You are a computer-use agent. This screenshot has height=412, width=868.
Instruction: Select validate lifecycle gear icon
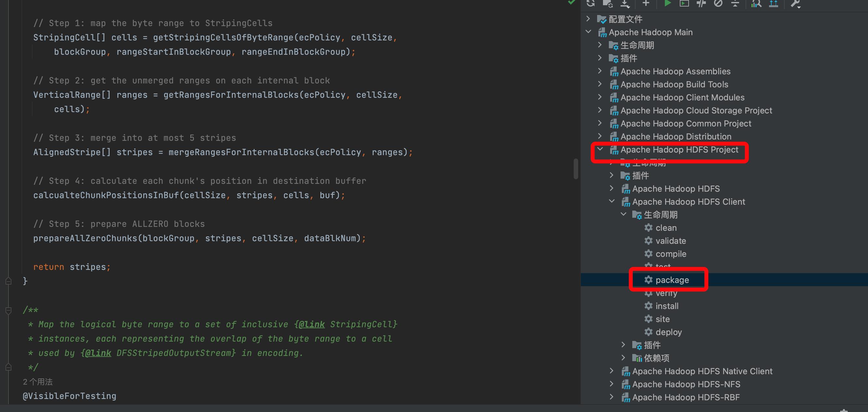tap(648, 241)
